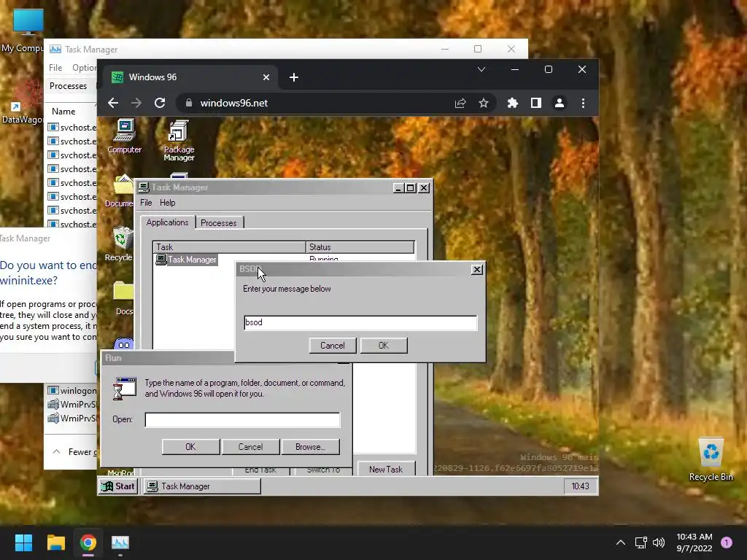
Task: Open network status tray icon
Action: 640,542
